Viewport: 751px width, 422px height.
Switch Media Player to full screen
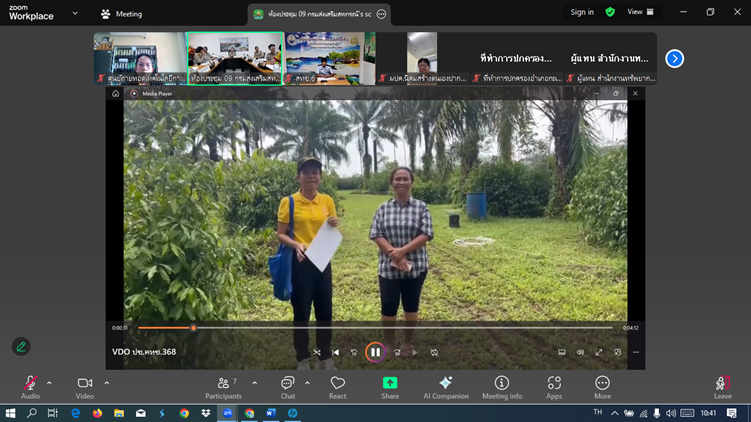point(599,353)
